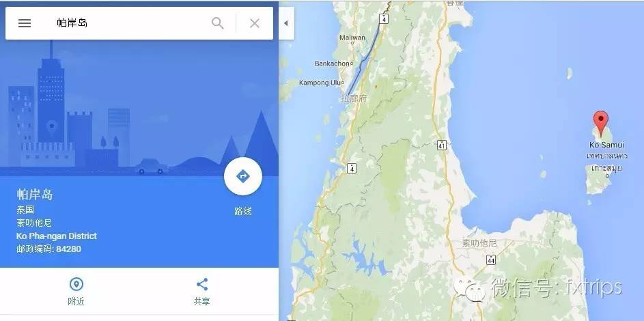Click the 共享 share icon

[x=201, y=284]
